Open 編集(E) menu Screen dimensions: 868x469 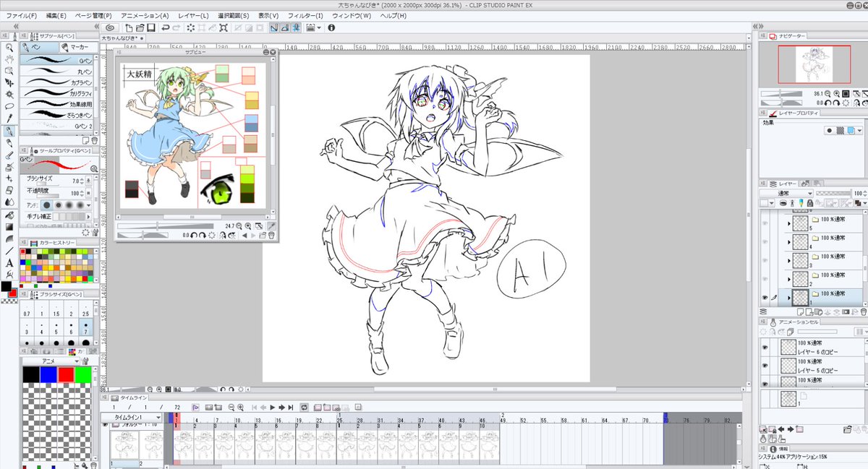point(56,15)
